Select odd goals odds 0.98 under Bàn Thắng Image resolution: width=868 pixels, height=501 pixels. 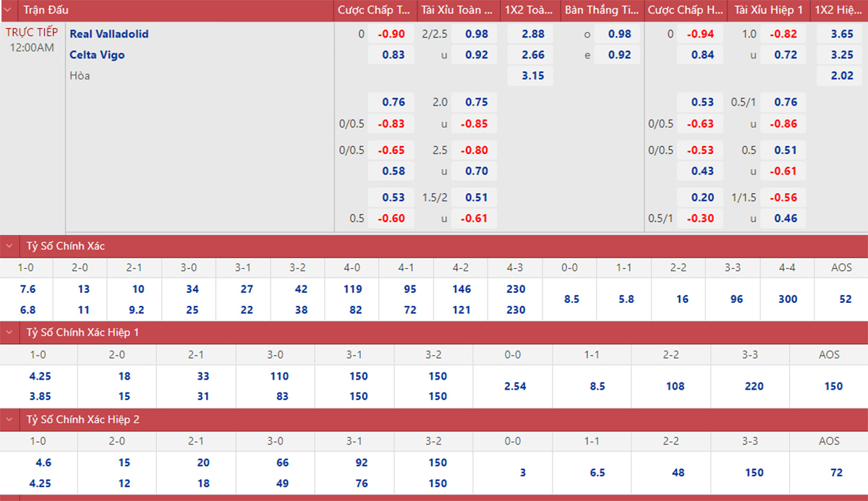pos(619,34)
